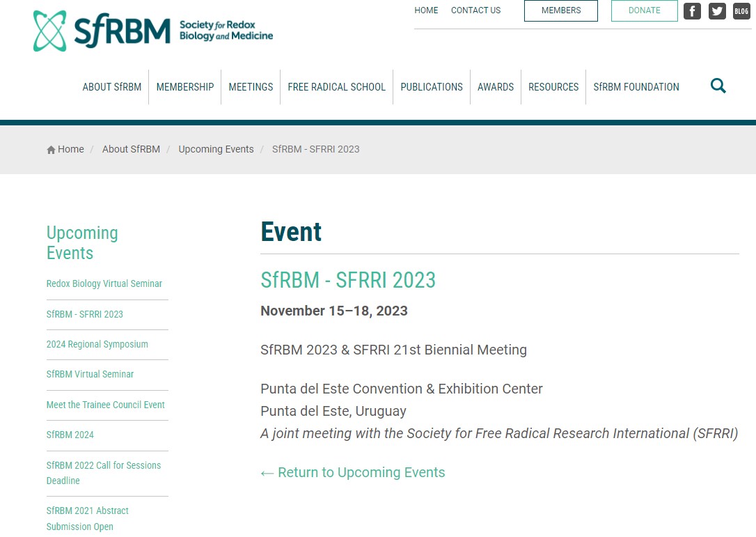The image size is (756, 537).
Task: Click the SfRBM - SFRRI 2023 event title
Action: [348, 280]
